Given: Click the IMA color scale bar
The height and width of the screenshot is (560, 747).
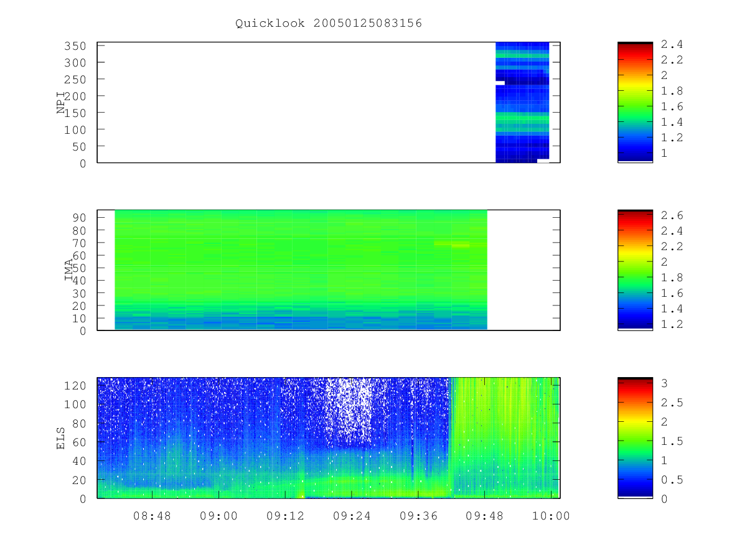Looking at the screenshot, I should tap(635, 270).
